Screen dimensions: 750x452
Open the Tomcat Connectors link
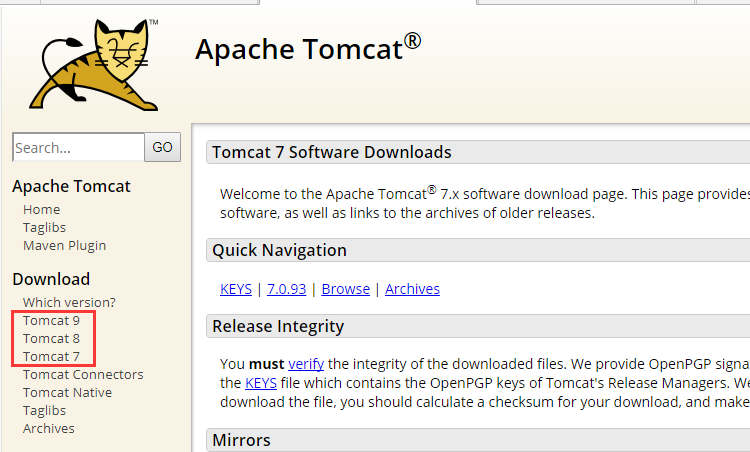click(83, 375)
